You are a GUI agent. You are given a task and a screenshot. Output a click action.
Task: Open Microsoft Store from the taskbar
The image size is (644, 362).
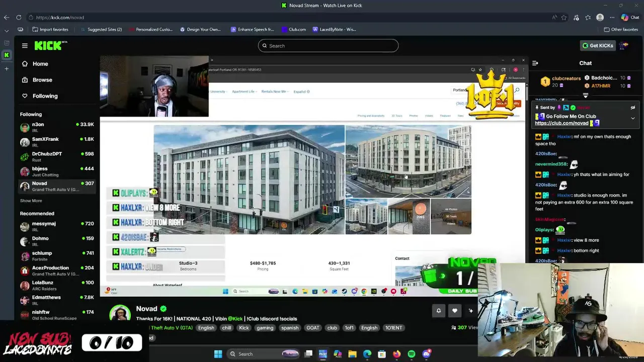pos(382,354)
